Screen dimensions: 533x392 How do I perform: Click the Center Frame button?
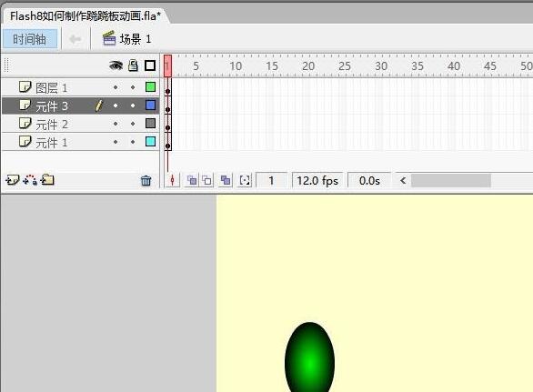click(172, 180)
